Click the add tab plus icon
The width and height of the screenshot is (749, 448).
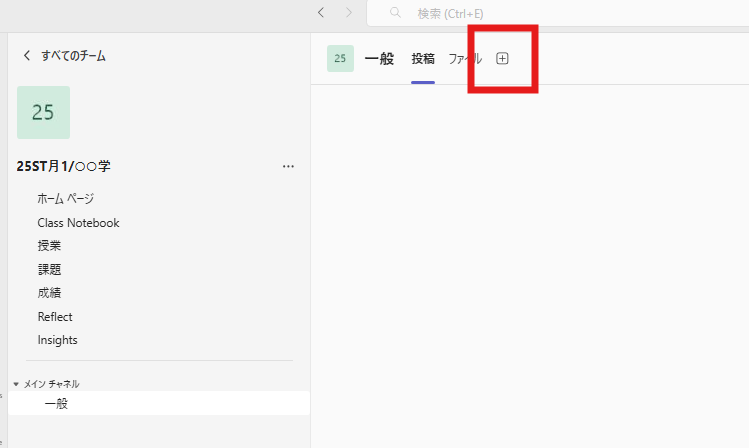click(502, 58)
